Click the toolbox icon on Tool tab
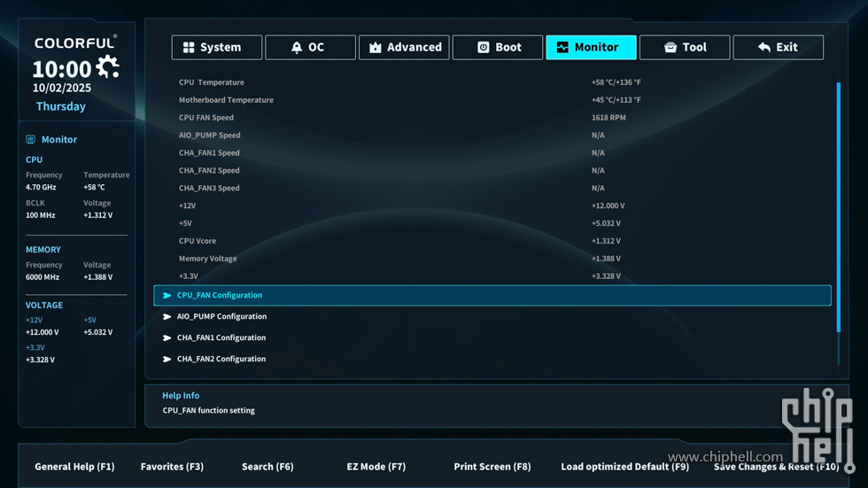868x488 pixels. pyautogui.click(x=670, y=48)
